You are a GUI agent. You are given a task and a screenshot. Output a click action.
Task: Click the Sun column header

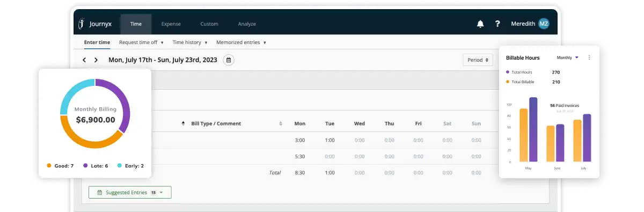[476, 123]
